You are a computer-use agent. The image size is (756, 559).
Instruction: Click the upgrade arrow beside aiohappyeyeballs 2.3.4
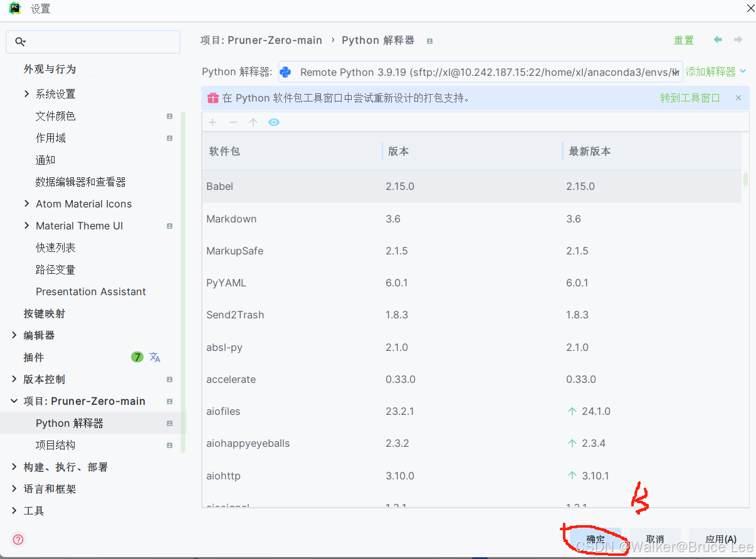click(x=572, y=443)
